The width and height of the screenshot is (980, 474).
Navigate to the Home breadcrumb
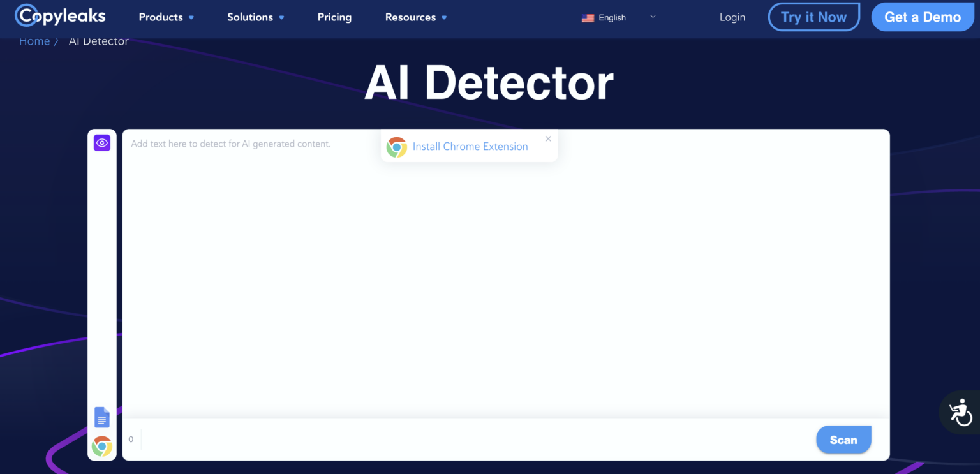pos(35,41)
